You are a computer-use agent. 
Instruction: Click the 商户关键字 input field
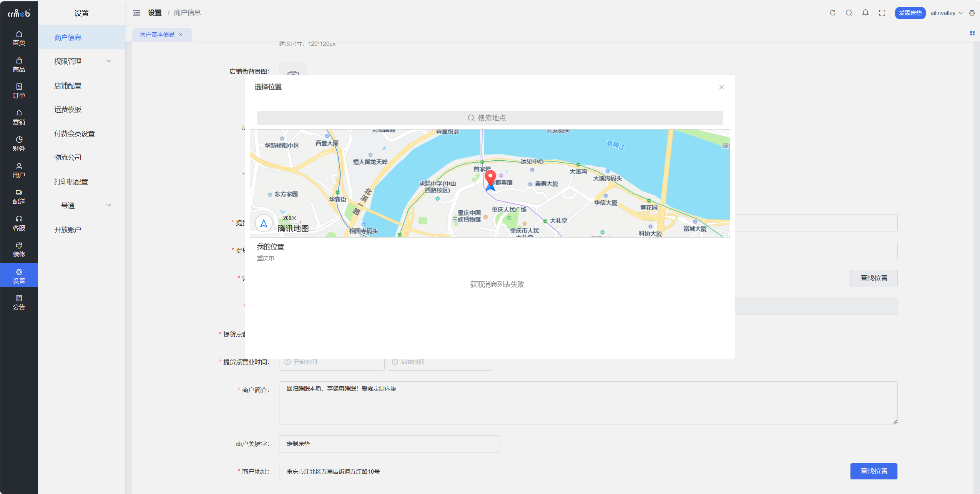[389, 444]
